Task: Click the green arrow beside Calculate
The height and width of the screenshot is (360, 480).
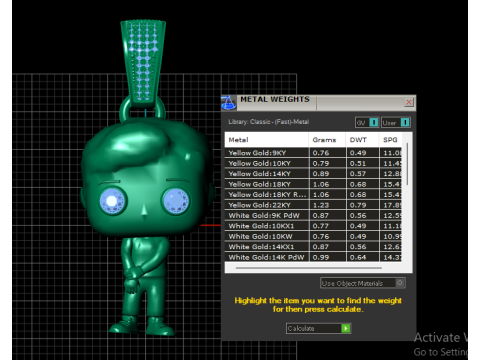Action: (x=346, y=328)
